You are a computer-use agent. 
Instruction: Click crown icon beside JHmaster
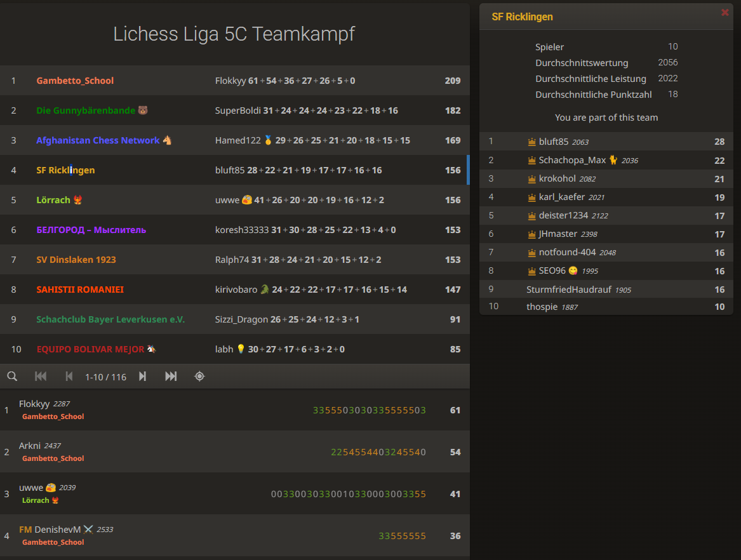click(532, 234)
